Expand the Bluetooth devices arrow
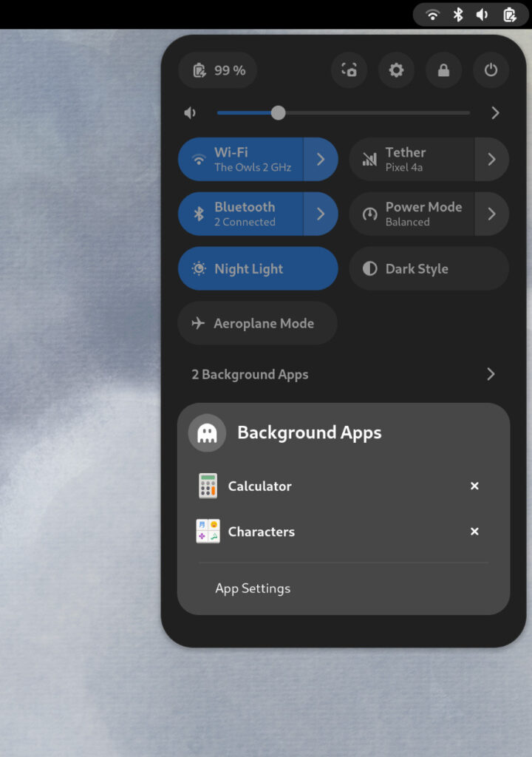Viewport: 532px width, 757px height. [321, 214]
